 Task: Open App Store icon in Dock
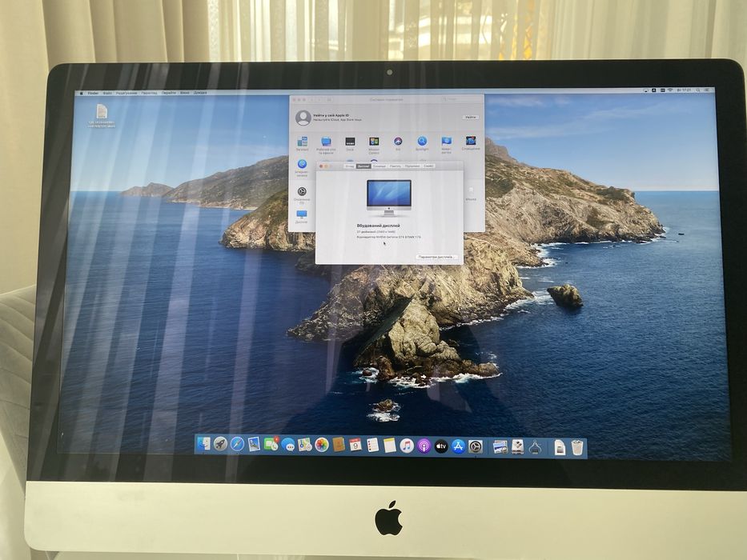[458, 446]
